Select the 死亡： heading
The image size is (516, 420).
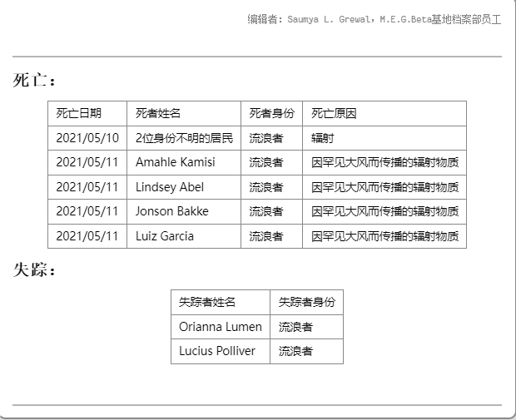point(34,80)
